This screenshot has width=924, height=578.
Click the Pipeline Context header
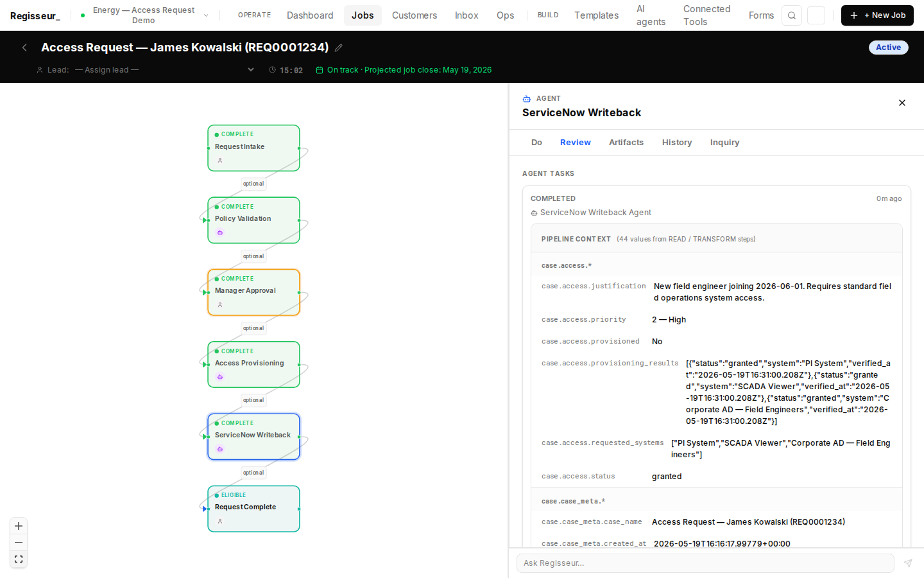coord(716,239)
